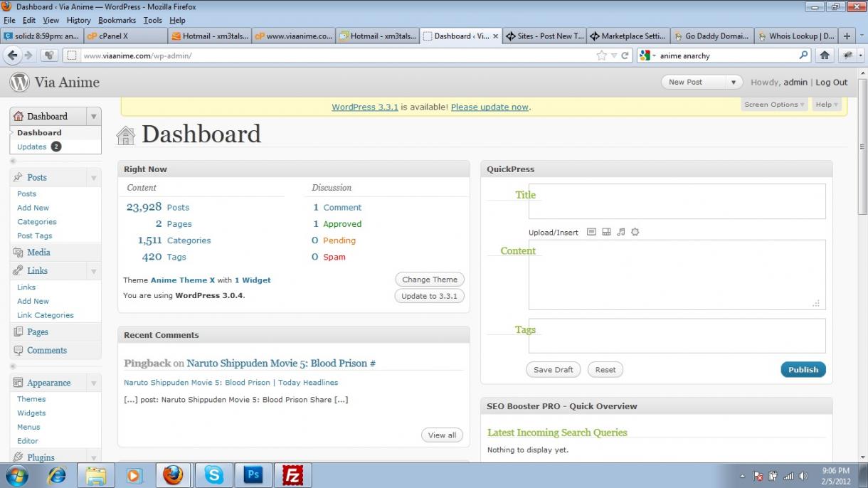Click the Save Draft button
868x488 pixels.
[553, 370]
